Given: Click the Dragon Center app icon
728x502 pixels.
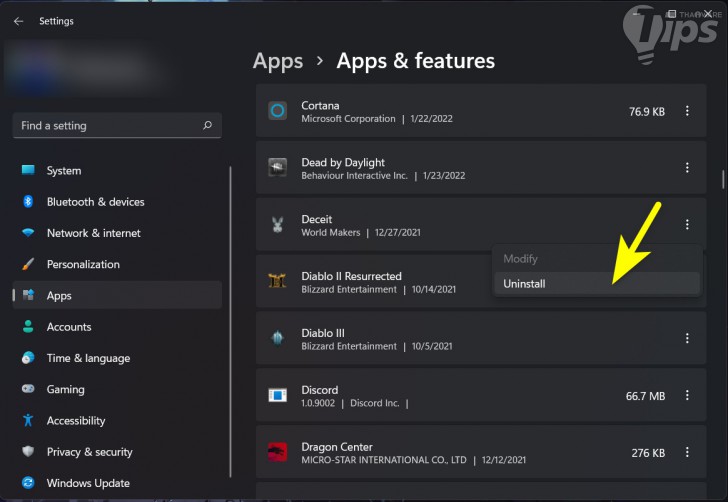Looking at the screenshot, I should click(278, 453).
